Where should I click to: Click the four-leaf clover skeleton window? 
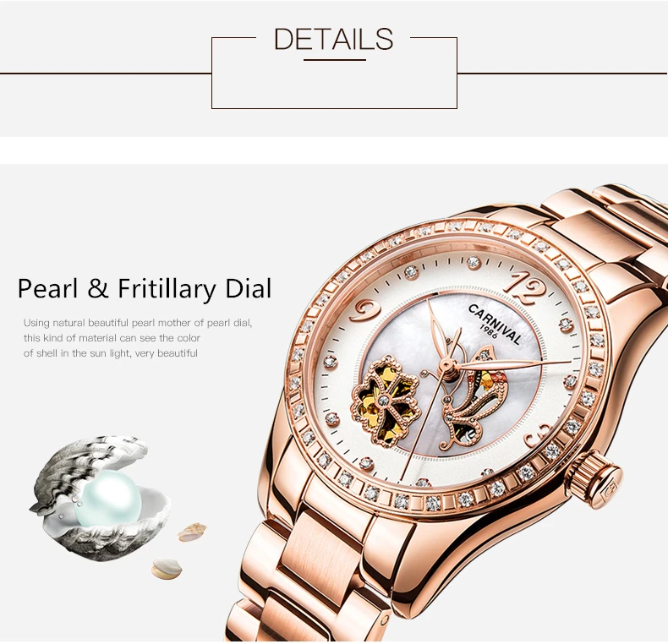click(x=384, y=401)
